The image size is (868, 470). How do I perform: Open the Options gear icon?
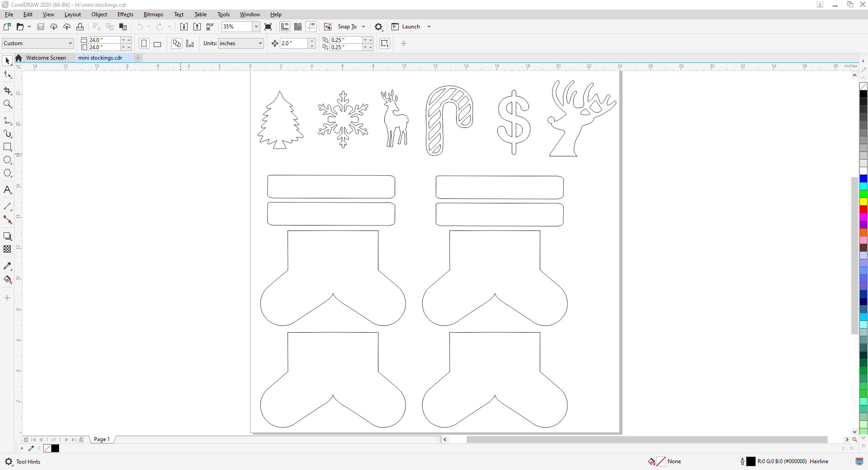pos(378,27)
